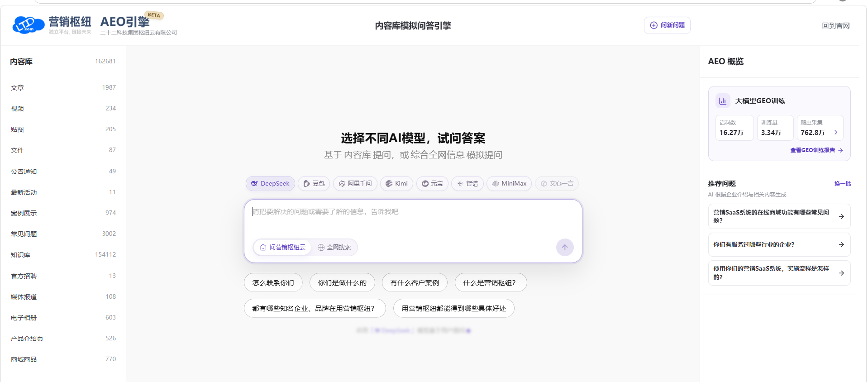Click the bar chart icon beside 大模型GEO训练
The height and width of the screenshot is (382, 868).
[x=723, y=101]
